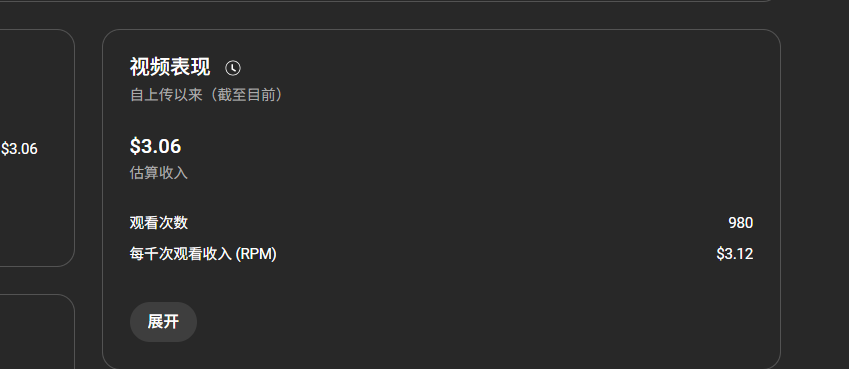The height and width of the screenshot is (369, 849).
Task: Open the 观看次数 metric row label
Action: coord(159,223)
